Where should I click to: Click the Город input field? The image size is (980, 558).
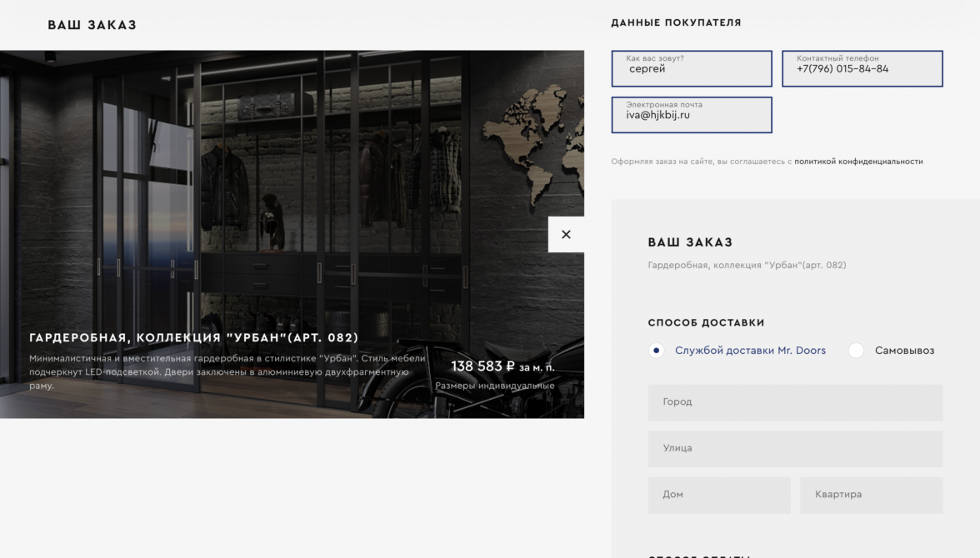click(795, 402)
